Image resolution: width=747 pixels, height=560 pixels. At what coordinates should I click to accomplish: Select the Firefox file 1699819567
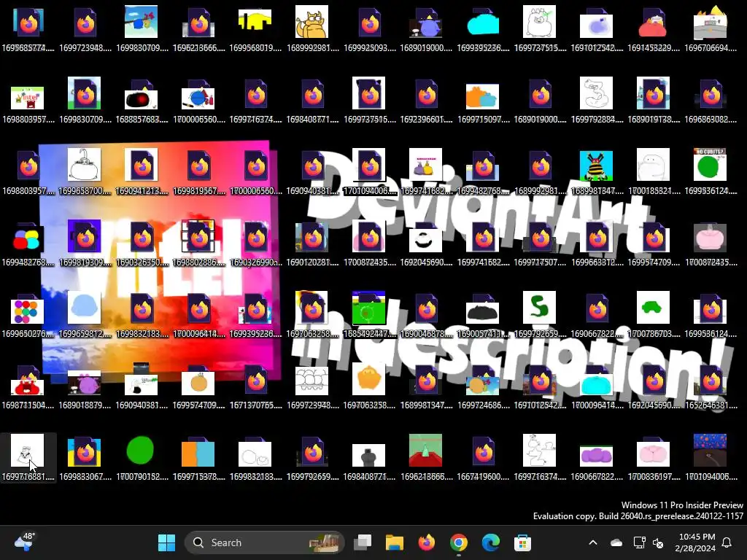click(x=198, y=171)
